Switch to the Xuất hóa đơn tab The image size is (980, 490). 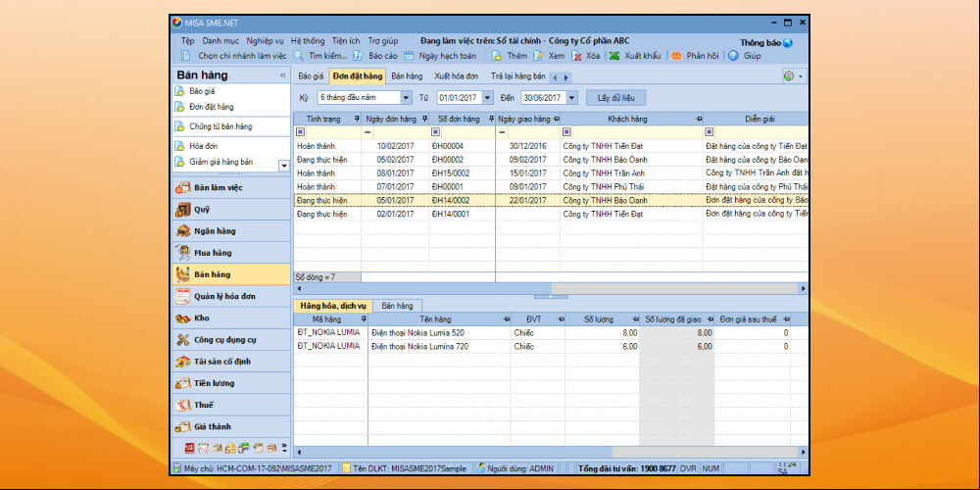(457, 76)
